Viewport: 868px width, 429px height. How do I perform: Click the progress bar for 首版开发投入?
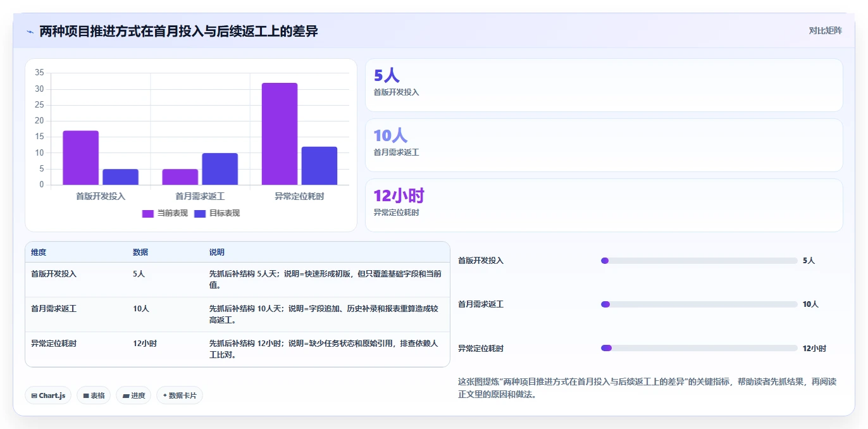[699, 261]
